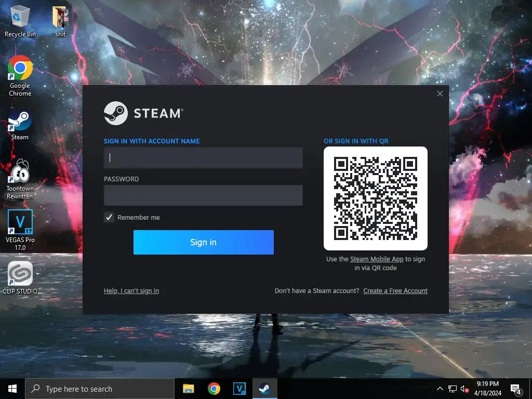Open the folder icon next to Recycle Bin
The width and height of the screenshot is (532, 399).
(60, 21)
